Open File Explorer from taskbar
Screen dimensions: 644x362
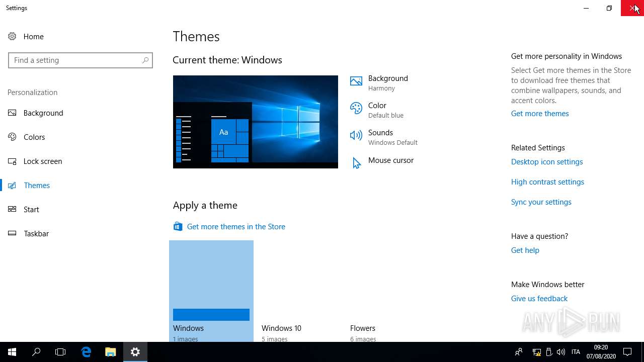point(111,352)
